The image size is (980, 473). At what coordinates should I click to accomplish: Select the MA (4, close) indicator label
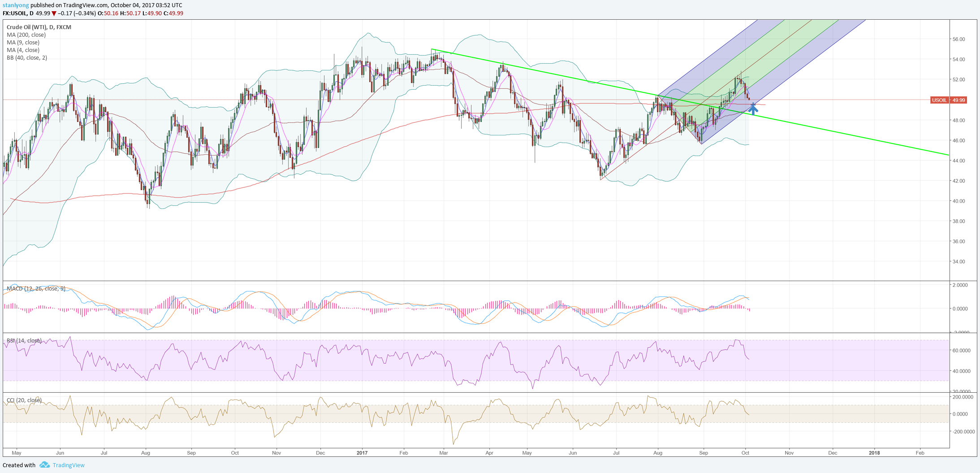23,50
